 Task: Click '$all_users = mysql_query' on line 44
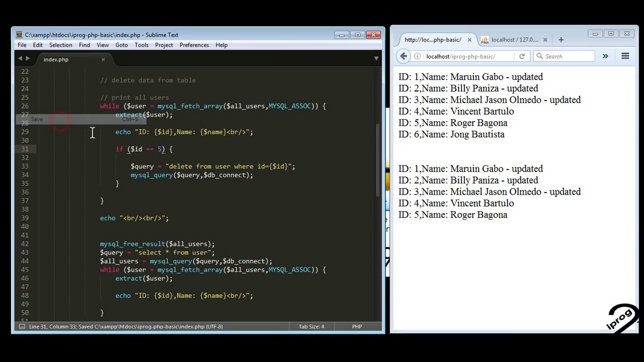(x=186, y=261)
